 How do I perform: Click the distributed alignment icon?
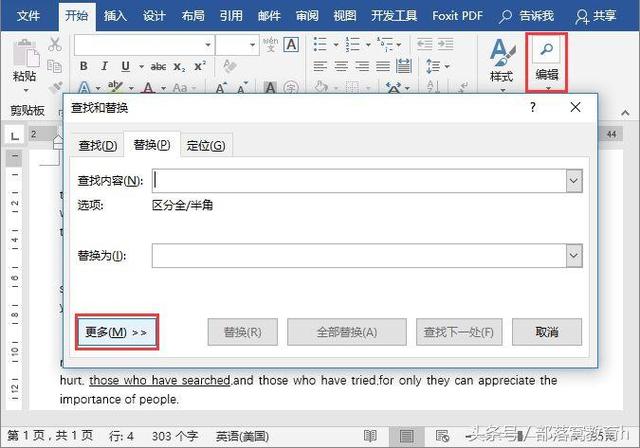404,66
